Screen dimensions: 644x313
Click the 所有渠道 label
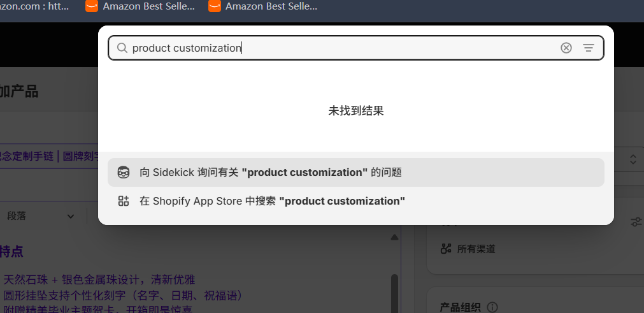tap(476, 249)
